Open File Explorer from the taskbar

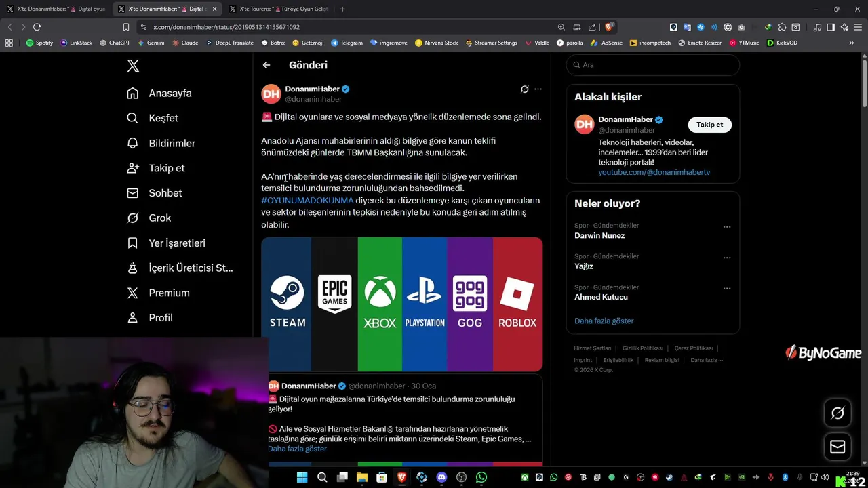362,477
